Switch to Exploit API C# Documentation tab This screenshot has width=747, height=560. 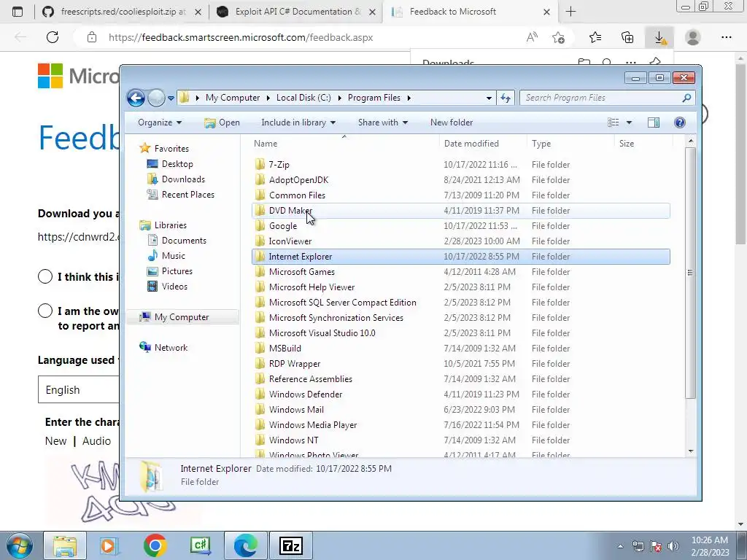(297, 12)
